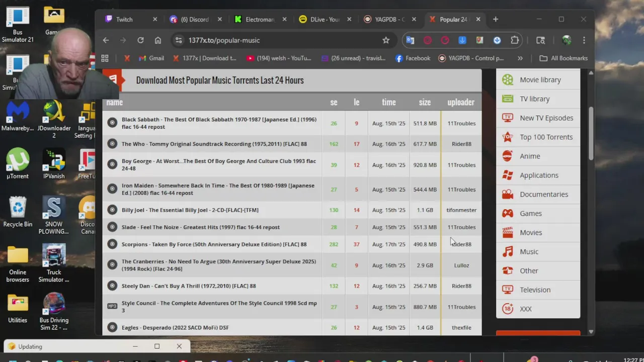Open the Chrome apps grid in bookmarks bar

[105, 58]
